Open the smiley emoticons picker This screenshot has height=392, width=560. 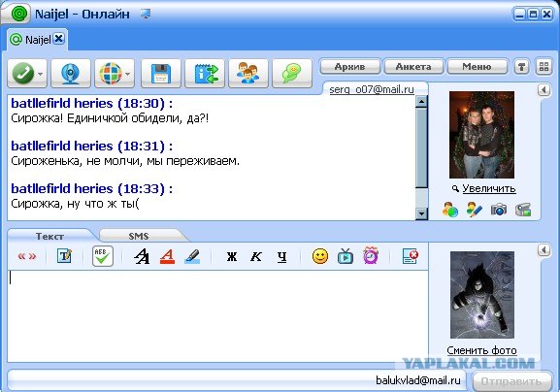320,256
